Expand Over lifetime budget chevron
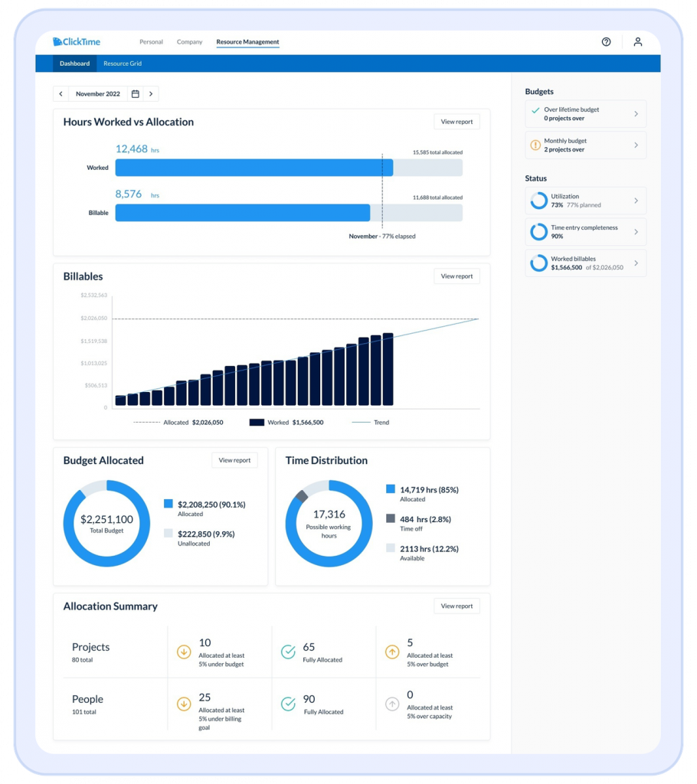This screenshot has height=784, width=697. point(636,114)
